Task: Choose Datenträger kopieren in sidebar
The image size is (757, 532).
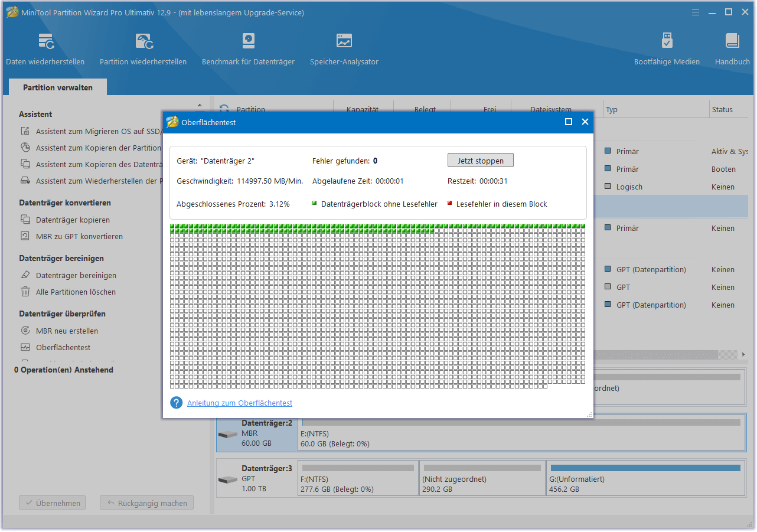Action: click(73, 220)
